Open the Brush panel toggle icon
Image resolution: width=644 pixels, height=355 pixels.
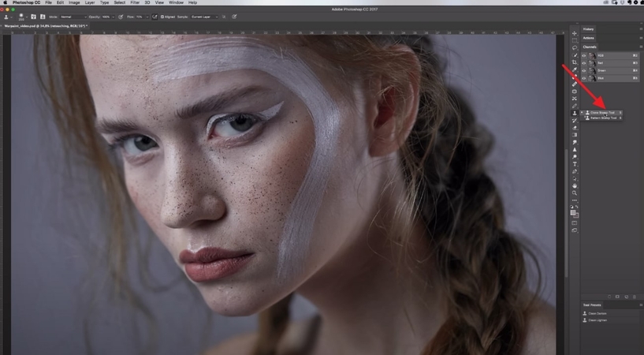[34, 17]
